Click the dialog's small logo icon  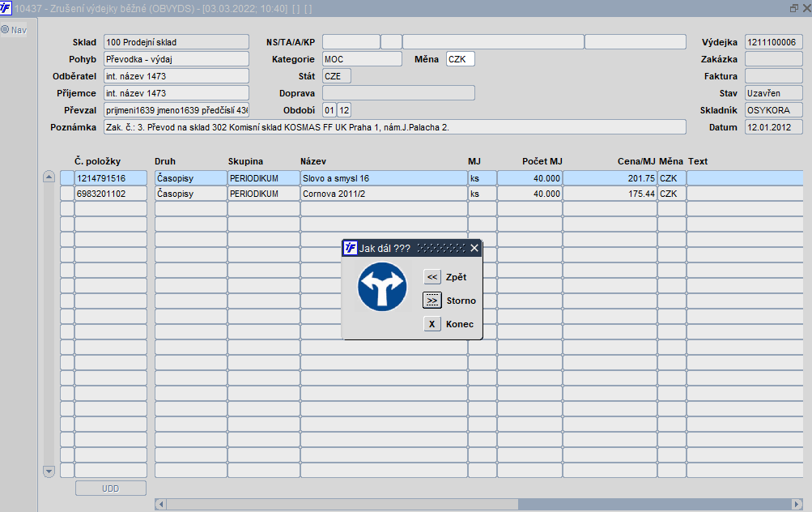coord(351,248)
